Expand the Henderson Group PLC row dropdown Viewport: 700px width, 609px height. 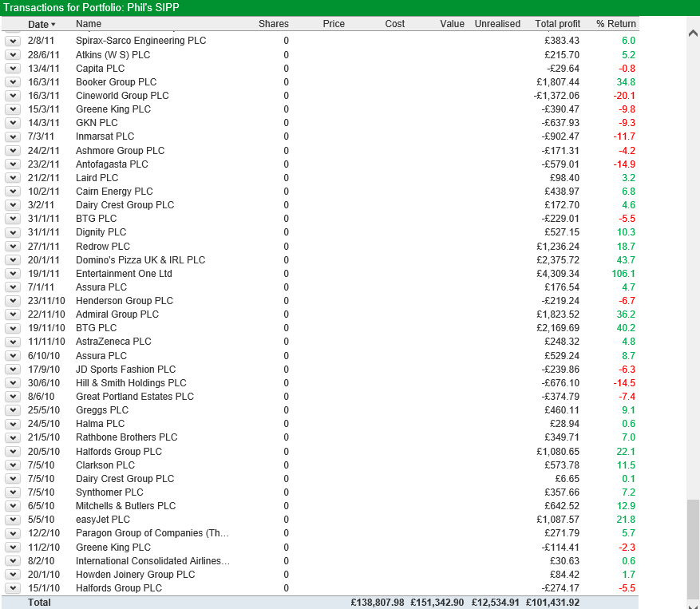(x=13, y=301)
